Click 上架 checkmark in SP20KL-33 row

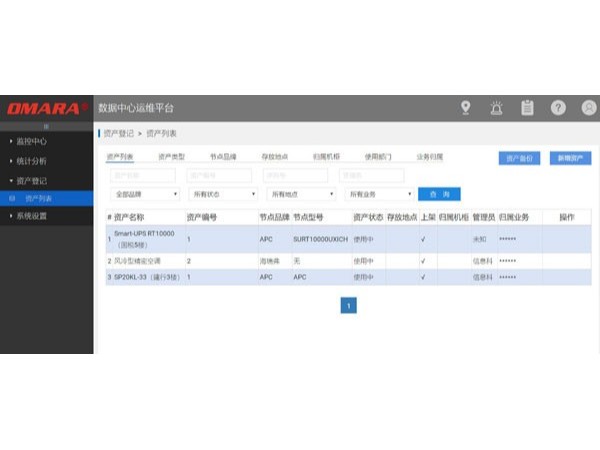tap(423, 277)
